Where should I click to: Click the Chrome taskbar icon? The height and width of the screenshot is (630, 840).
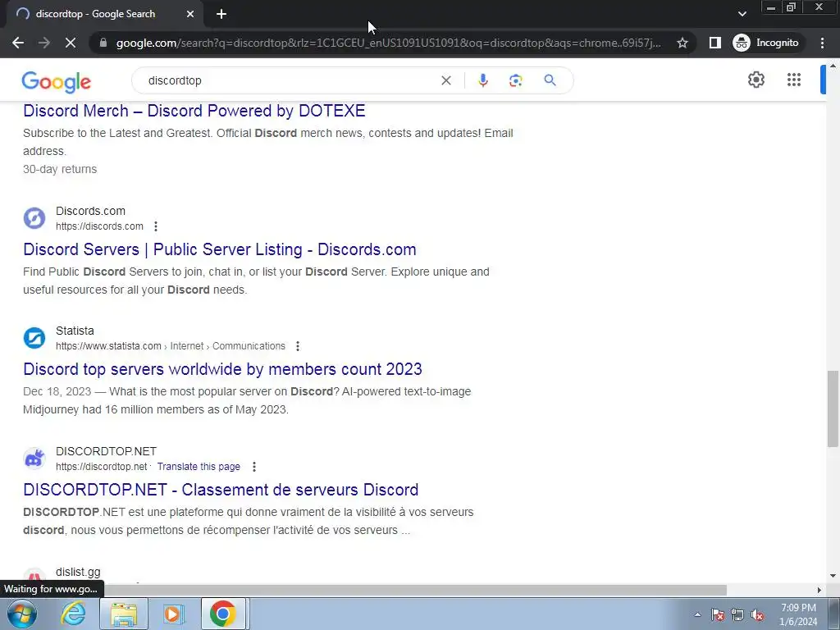coord(223,614)
